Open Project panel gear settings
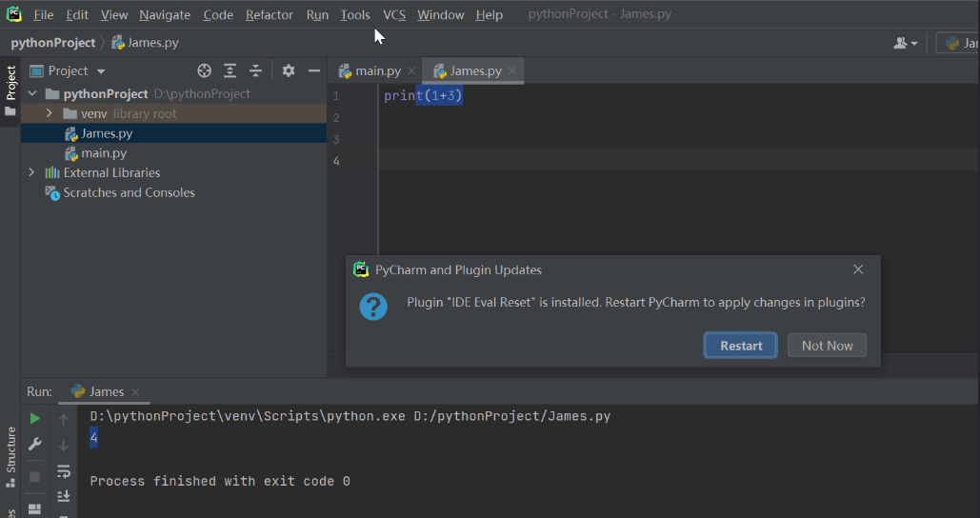Image resolution: width=980 pixels, height=518 pixels. [x=289, y=70]
